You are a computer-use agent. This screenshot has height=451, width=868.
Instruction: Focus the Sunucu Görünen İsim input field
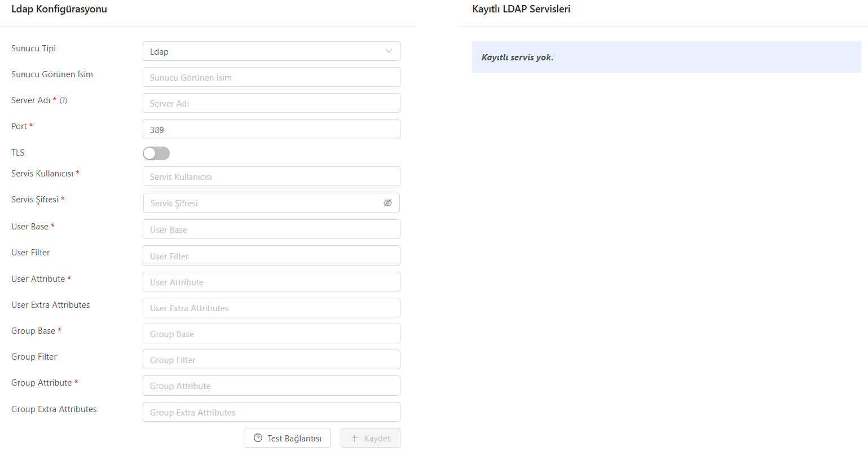271,77
